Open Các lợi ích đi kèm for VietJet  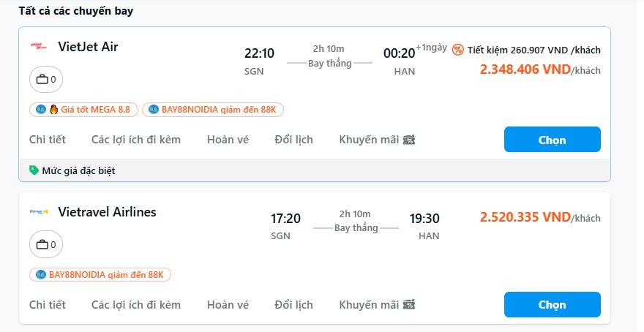136,140
